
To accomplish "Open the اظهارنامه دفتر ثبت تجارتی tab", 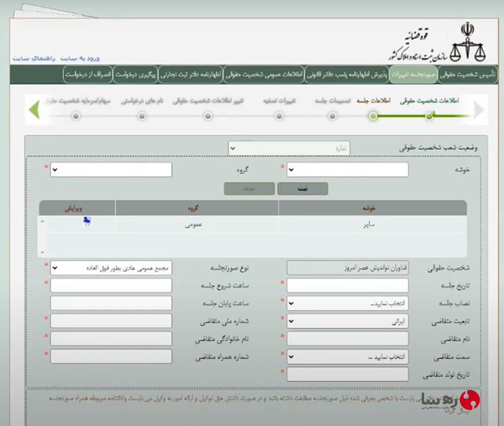I will [x=190, y=74].
